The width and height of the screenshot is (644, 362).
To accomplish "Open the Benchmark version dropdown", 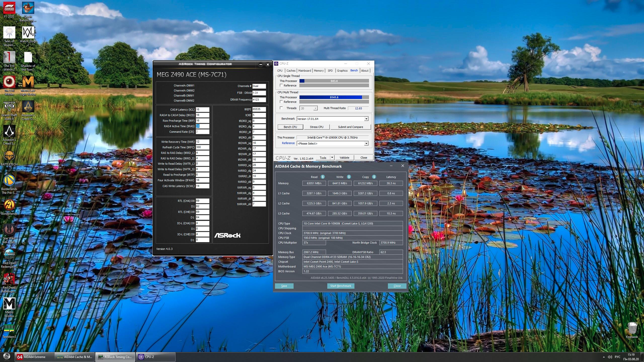I will (366, 119).
